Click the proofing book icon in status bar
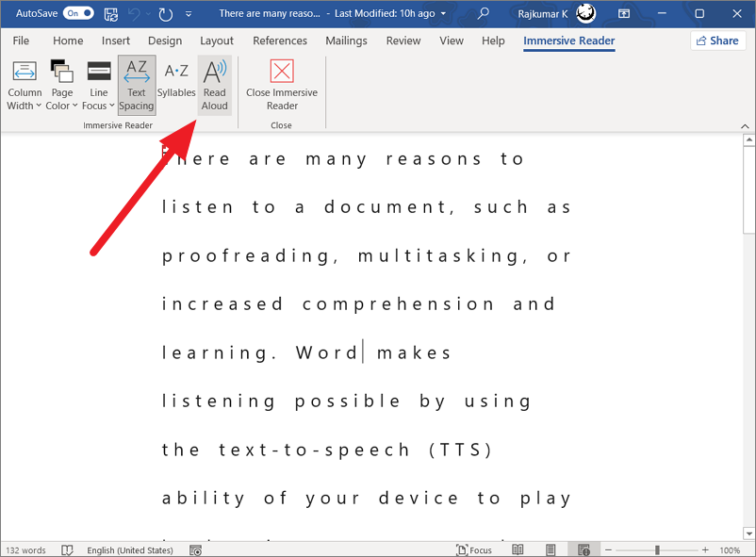Screen dimensions: 756x557 click(67, 549)
